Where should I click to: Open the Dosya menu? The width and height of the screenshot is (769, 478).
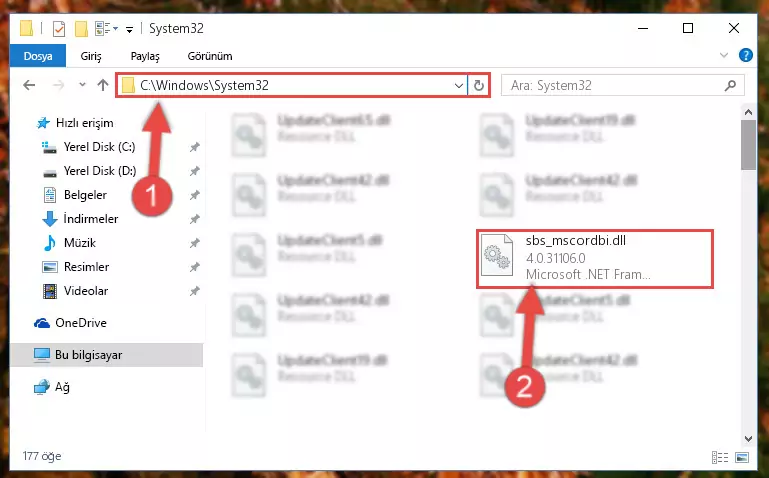(38, 56)
